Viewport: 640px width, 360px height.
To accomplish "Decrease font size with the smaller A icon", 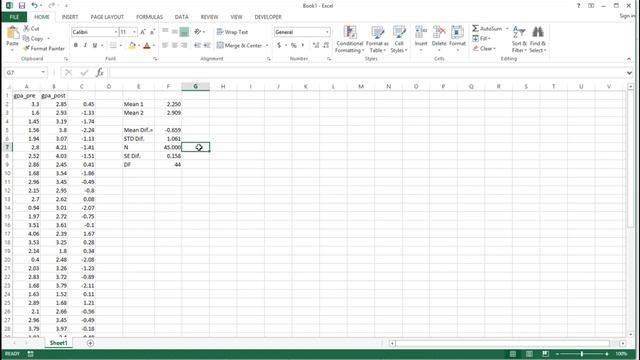I will [152, 32].
